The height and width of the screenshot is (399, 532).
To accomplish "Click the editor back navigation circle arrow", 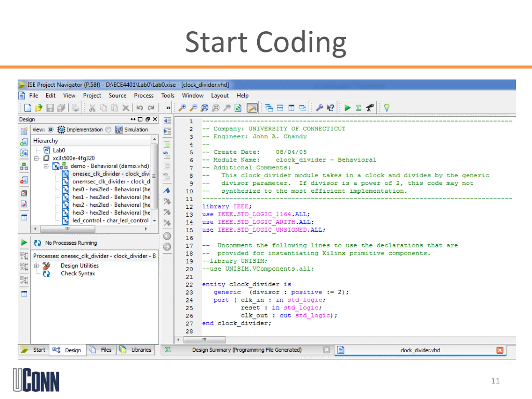I will point(167,236).
